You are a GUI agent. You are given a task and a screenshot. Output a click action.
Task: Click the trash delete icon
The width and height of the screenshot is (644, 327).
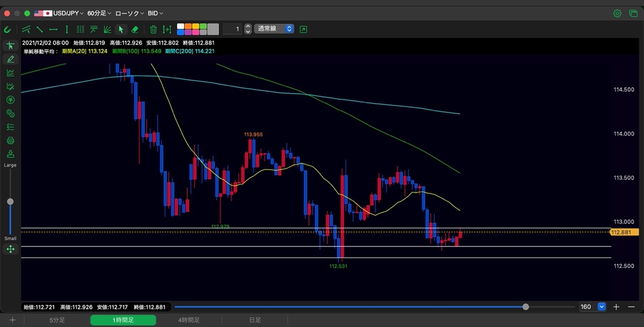(153, 29)
